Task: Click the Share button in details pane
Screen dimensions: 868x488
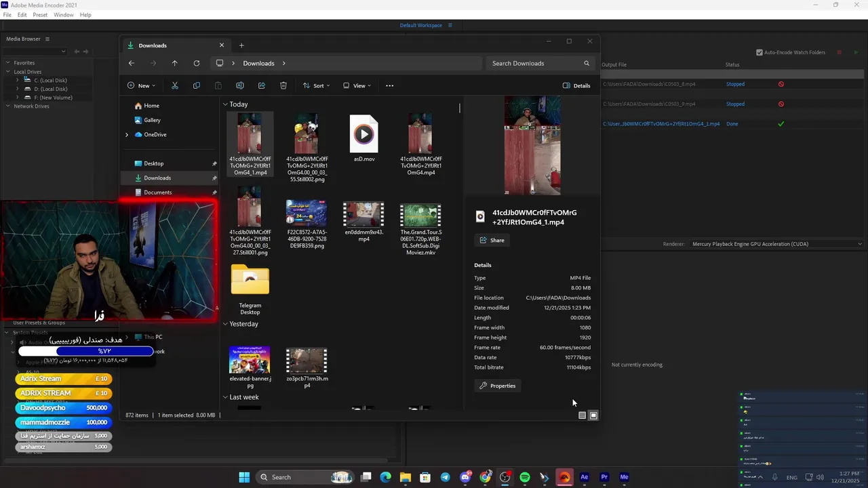Action: pyautogui.click(x=492, y=241)
